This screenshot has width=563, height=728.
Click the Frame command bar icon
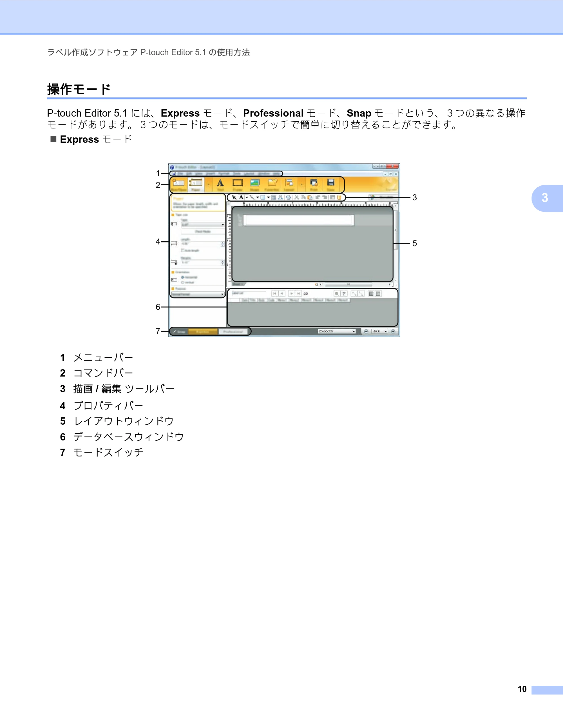point(238,185)
